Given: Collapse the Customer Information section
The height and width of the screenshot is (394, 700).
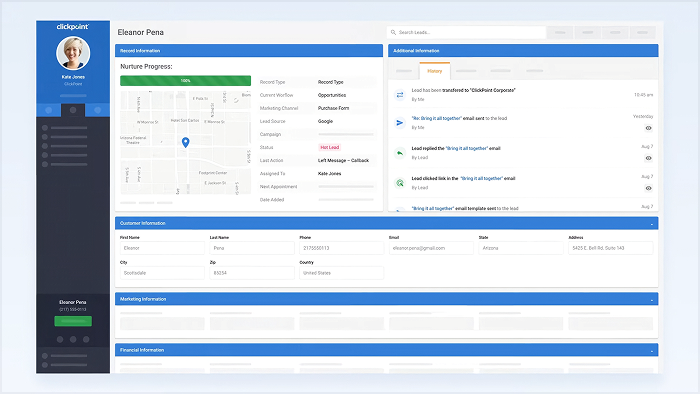Looking at the screenshot, I should pos(651,224).
